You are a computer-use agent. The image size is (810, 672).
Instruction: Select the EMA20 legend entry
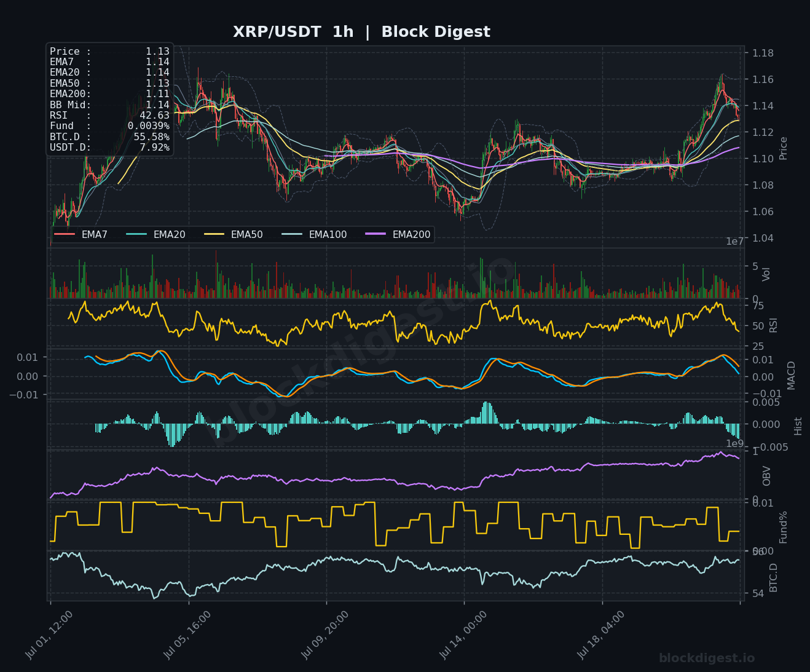coord(155,235)
